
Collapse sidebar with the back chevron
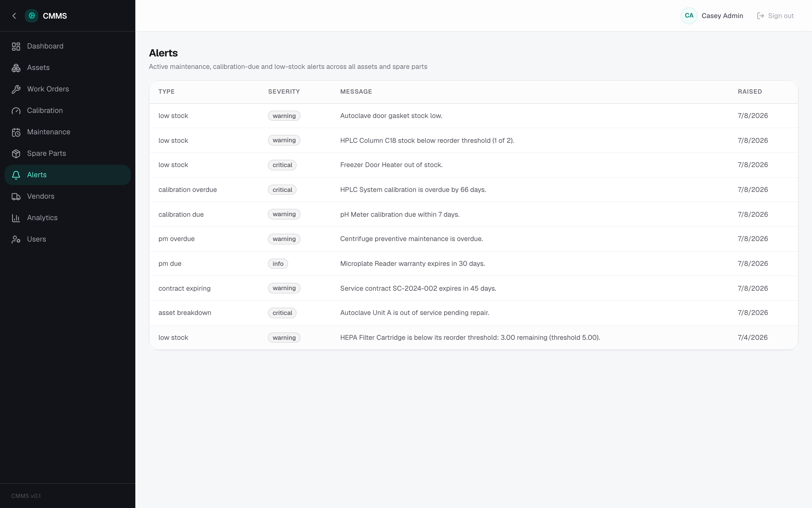tap(14, 16)
